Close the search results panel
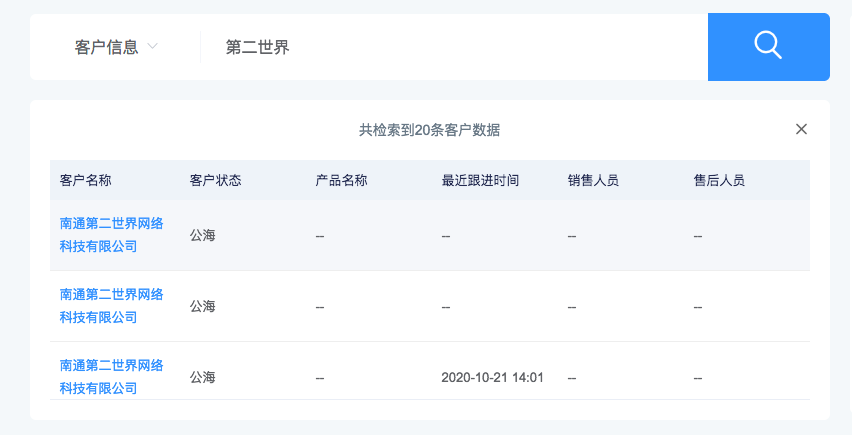The width and height of the screenshot is (852, 435). pyautogui.click(x=801, y=129)
